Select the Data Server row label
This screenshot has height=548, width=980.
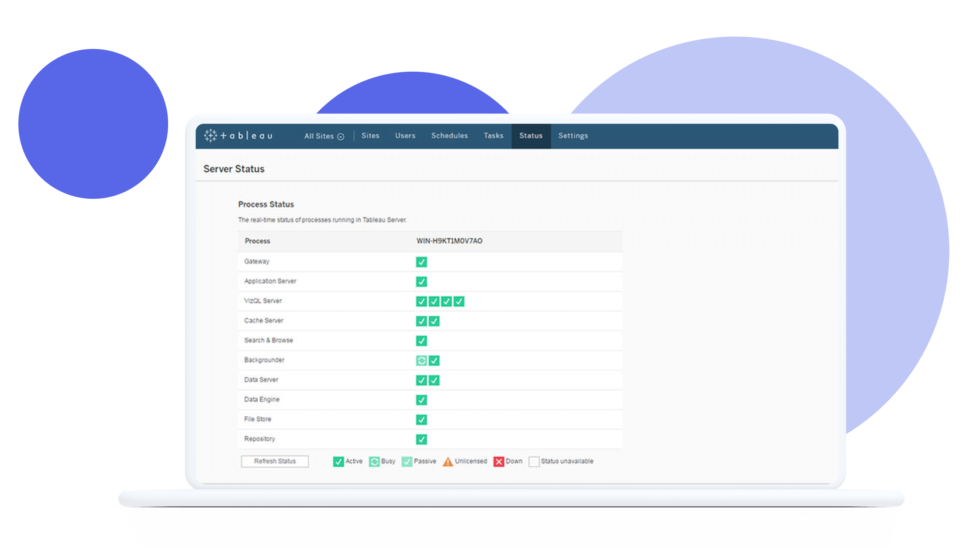[x=261, y=379]
